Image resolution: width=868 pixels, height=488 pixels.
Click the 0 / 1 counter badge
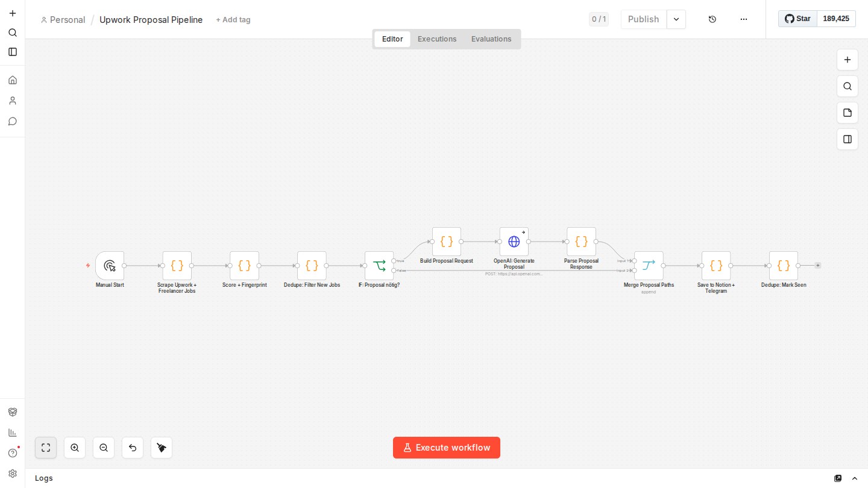coord(599,19)
